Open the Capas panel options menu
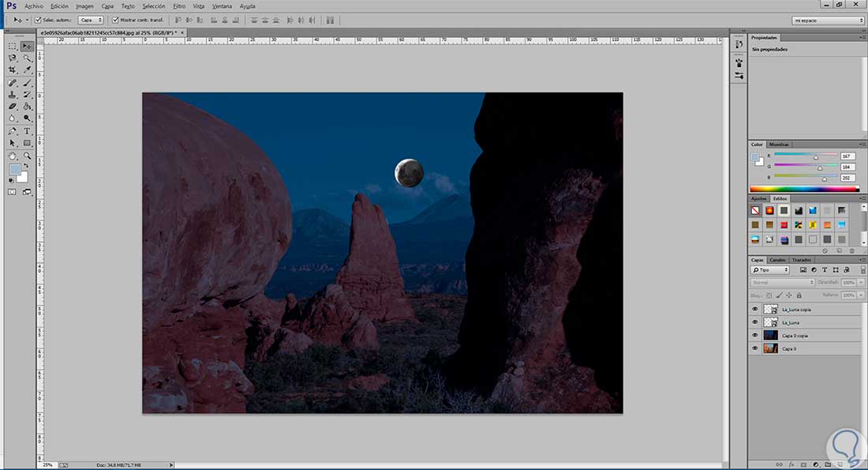Viewport: 868px width, 470px height. [x=862, y=260]
